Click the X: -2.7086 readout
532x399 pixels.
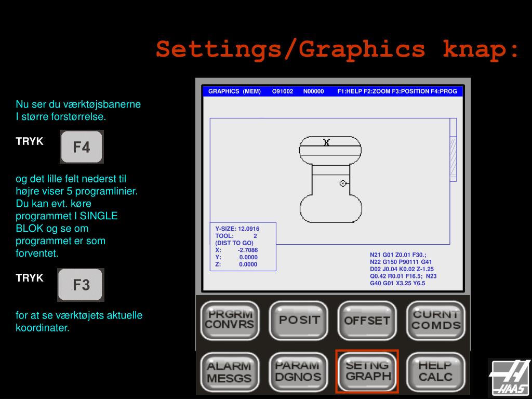236,250
